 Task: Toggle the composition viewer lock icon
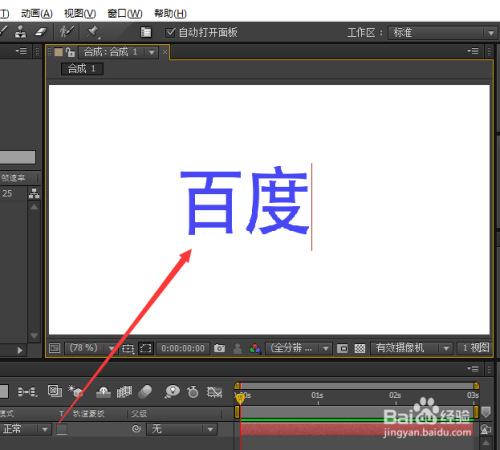70,52
